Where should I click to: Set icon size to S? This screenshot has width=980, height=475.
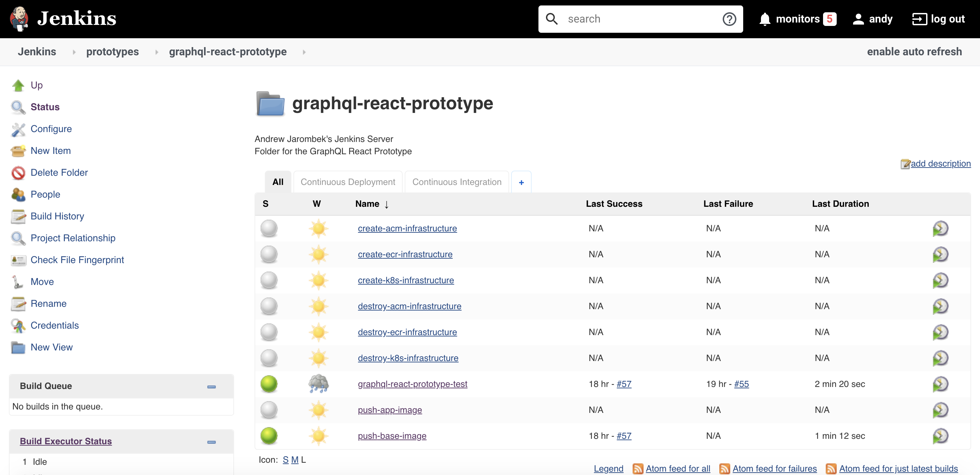click(285, 460)
